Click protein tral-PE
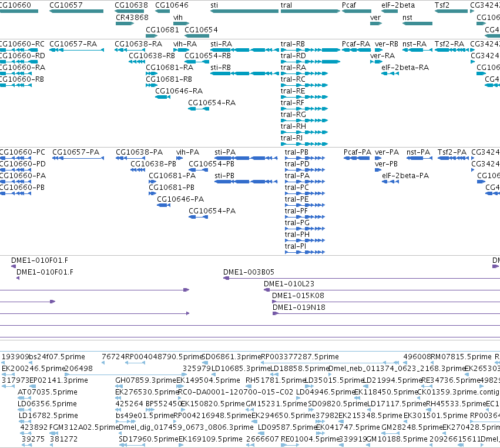This screenshot has height=448, width=500. point(305,205)
